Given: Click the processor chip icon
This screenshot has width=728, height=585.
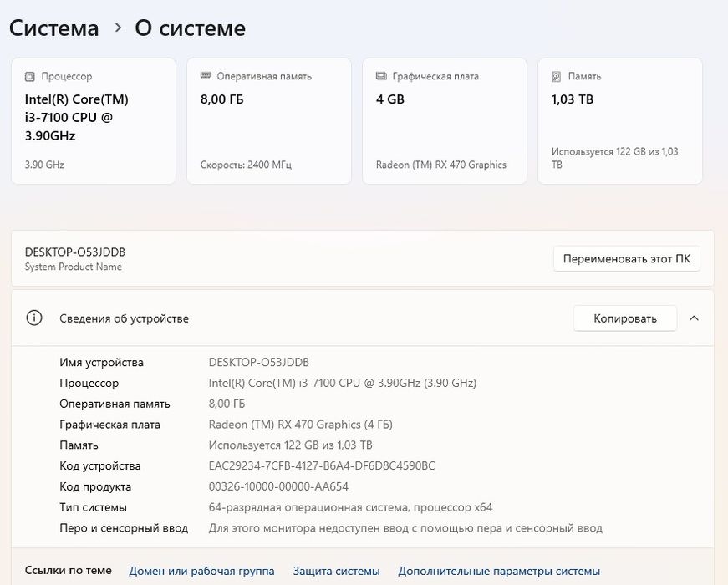Looking at the screenshot, I should (30, 77).
